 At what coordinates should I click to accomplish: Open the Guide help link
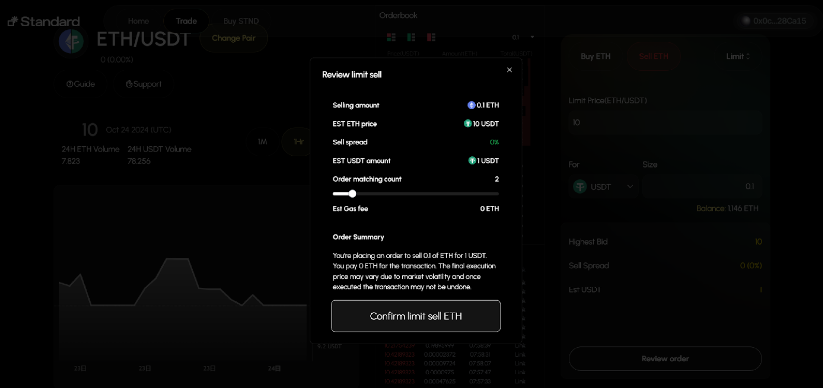click(x=81, y=84)
